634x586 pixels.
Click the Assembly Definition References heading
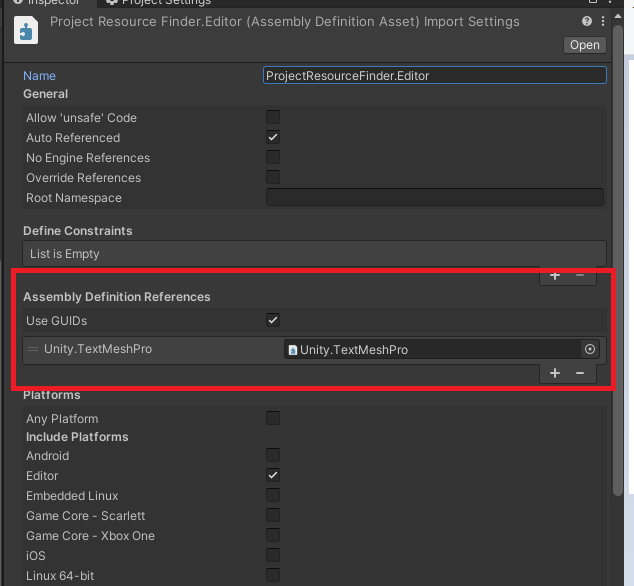(116, 296)
